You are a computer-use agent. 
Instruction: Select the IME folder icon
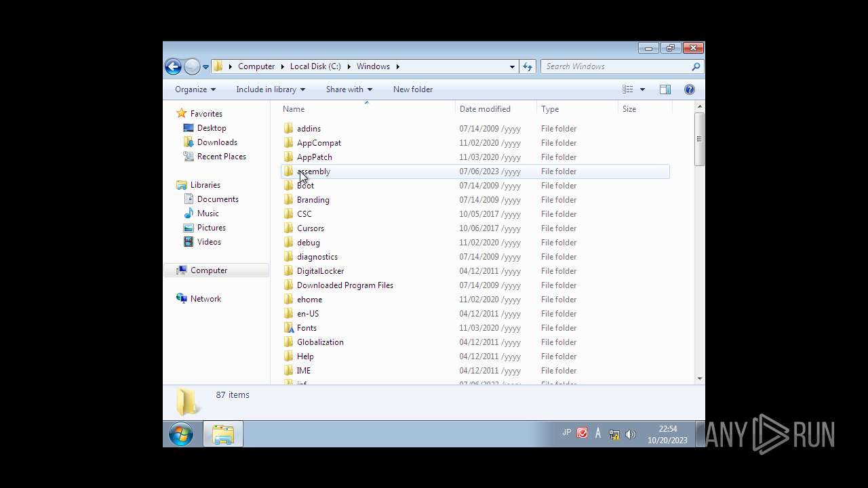[x=288, y=371]
